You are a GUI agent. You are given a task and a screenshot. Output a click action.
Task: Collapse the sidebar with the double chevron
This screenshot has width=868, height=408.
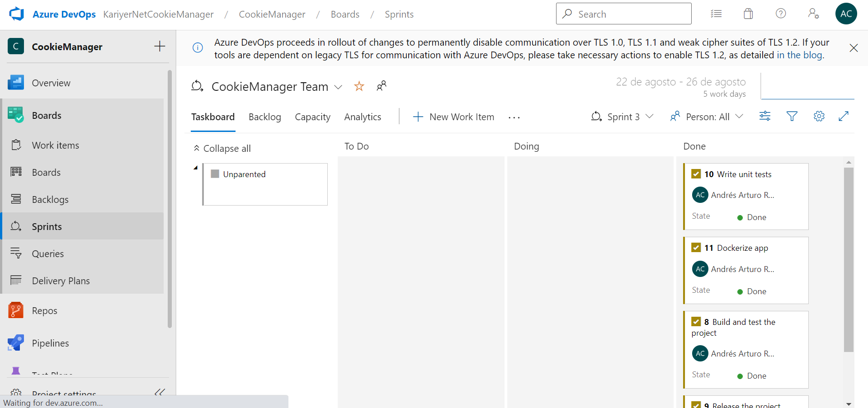(x=160, y=392)
